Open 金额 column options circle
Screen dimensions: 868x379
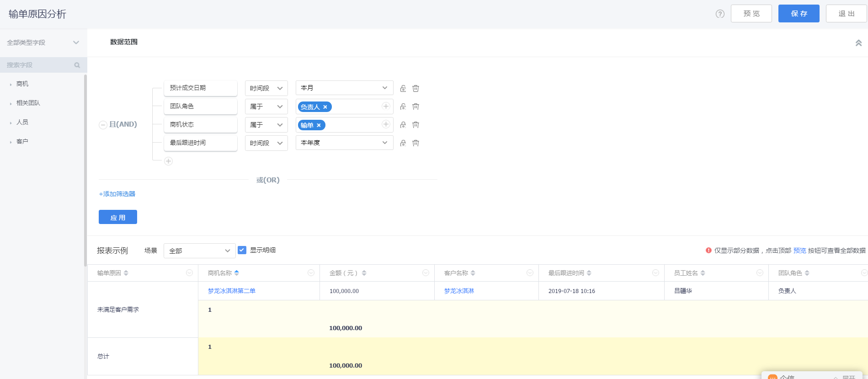[x=426, y=273]
